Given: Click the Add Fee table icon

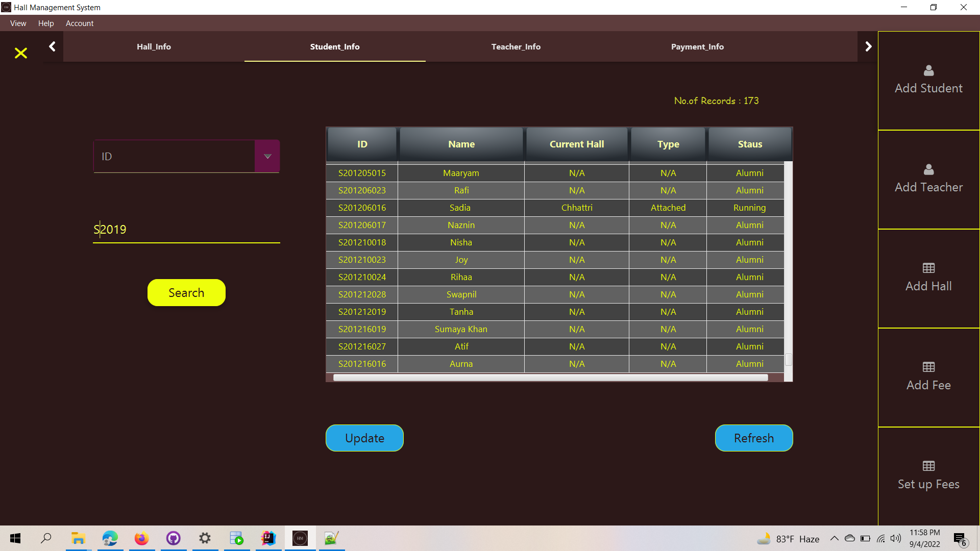Looking at the screenshot, I should (x=928, y=367).
